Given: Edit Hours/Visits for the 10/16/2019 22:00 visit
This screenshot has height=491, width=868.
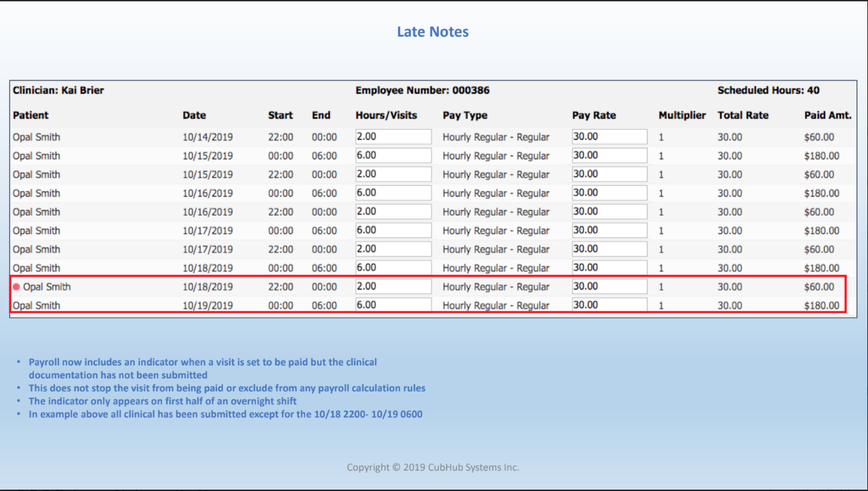Looking at the screenshot, I should point(393,212).
